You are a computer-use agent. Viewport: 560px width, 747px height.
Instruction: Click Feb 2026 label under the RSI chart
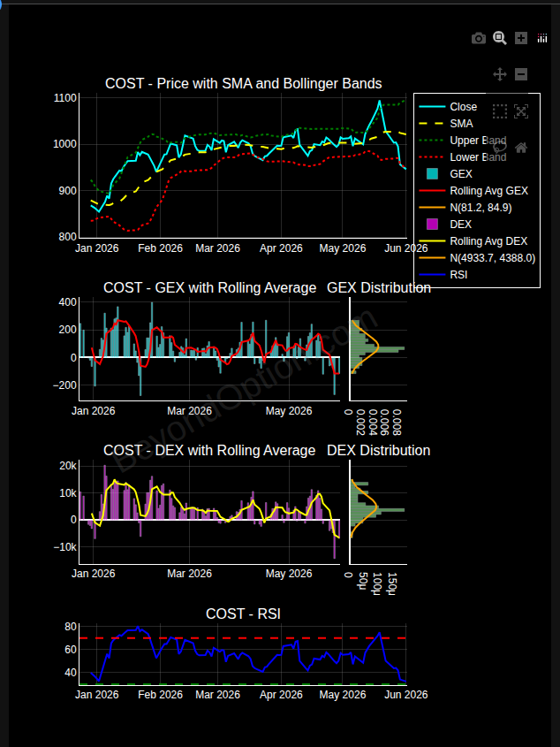161,695
